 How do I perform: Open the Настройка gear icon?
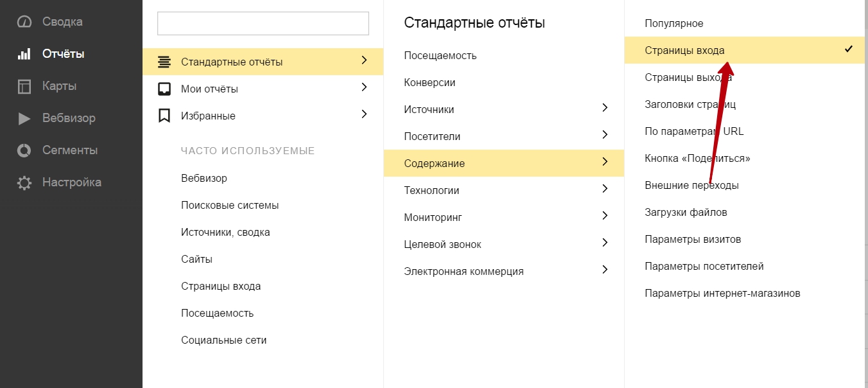[x=24, y=182]
